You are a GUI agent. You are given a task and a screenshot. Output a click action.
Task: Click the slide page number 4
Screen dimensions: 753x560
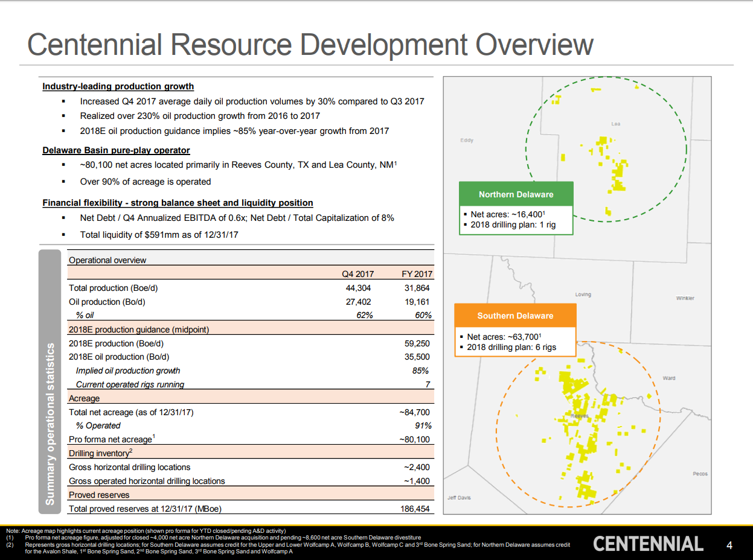(729, 546)
